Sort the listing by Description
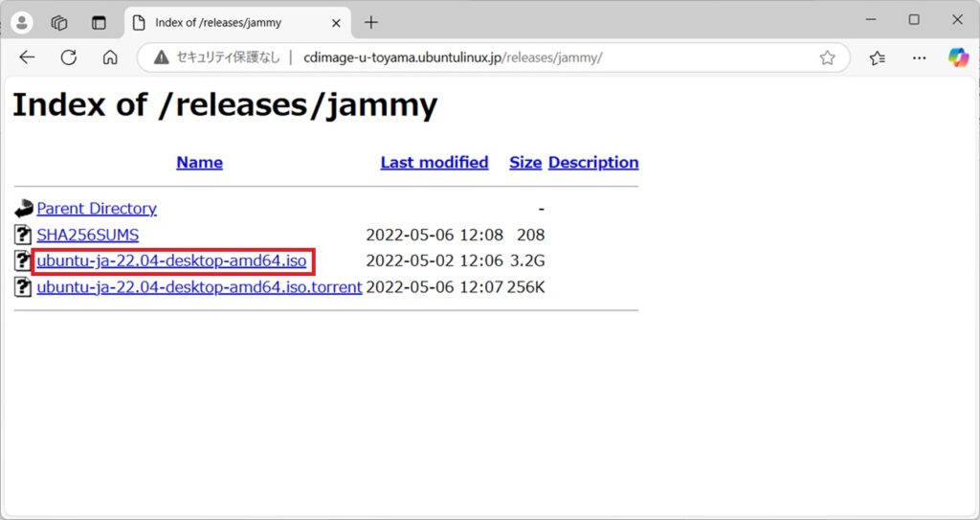 (x=593, y=163)
